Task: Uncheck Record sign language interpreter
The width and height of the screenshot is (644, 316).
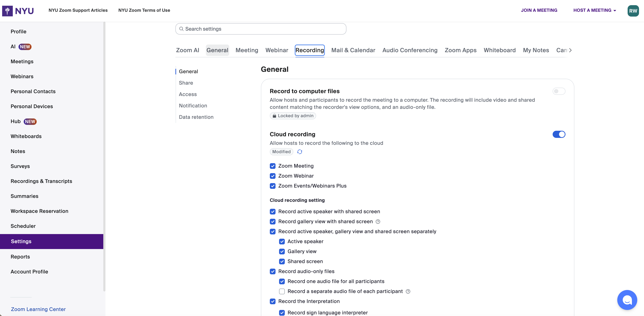Action: pos(282,313)
